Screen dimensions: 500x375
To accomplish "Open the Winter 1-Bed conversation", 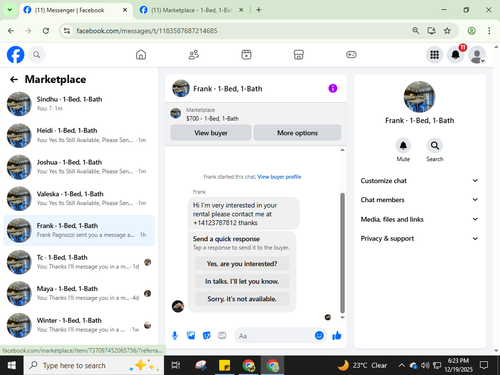I will [x=79, y=325].
